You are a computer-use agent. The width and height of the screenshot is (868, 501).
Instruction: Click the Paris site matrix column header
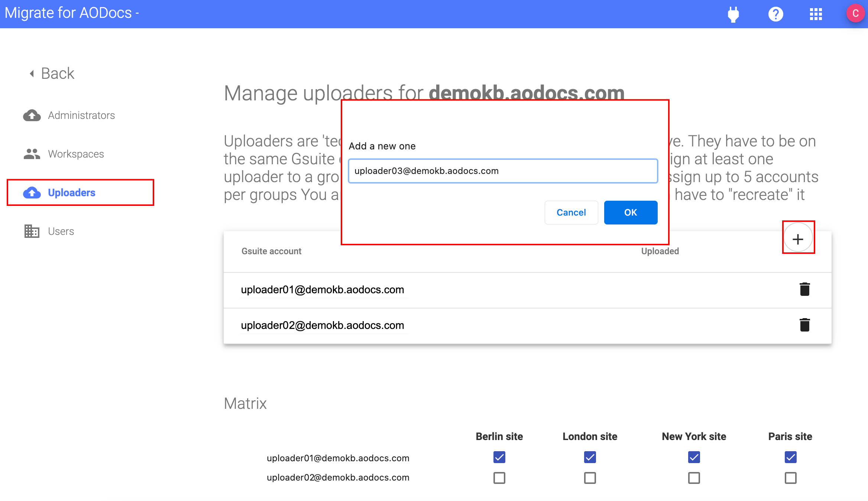coord(790,436)
